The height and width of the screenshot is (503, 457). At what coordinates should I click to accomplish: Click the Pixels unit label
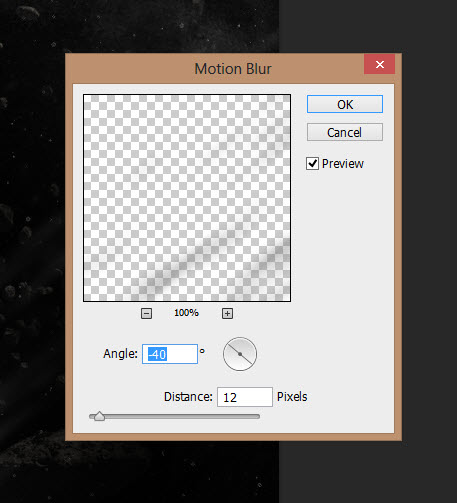(292, 397)
